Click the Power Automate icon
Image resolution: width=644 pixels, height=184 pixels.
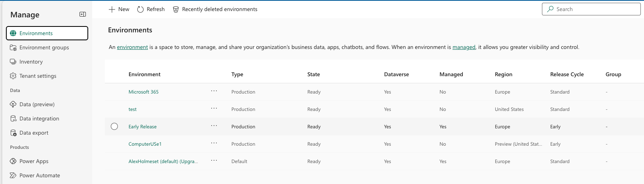pos(13,175)
